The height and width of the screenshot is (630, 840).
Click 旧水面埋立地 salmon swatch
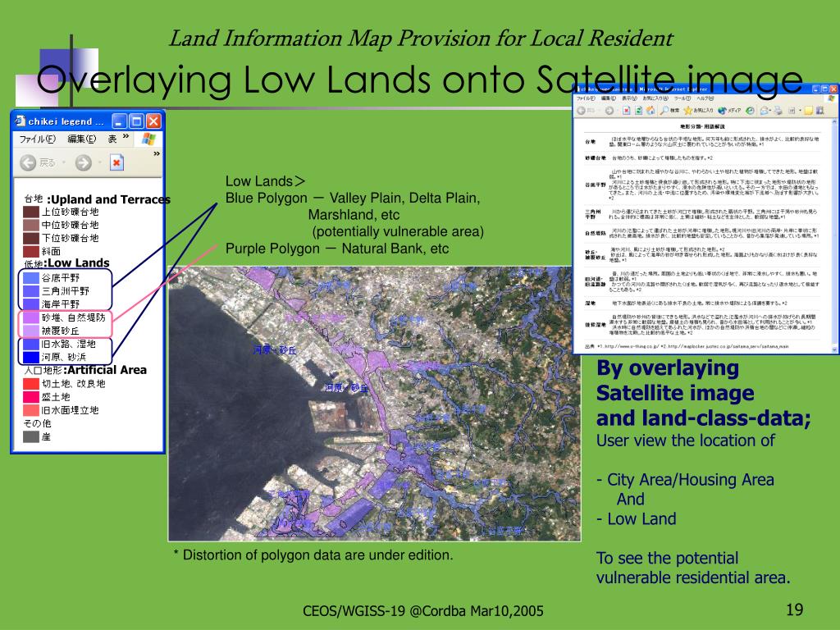[31, 410]
